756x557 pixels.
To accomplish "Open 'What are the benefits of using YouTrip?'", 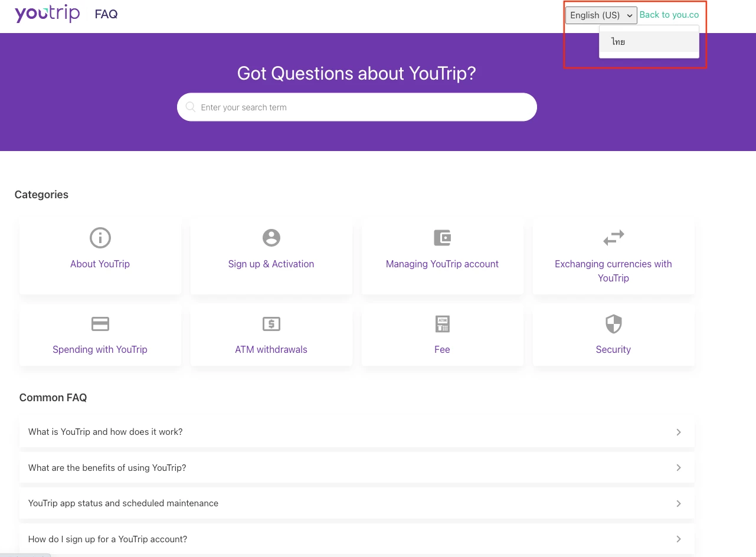I will 357,468.
